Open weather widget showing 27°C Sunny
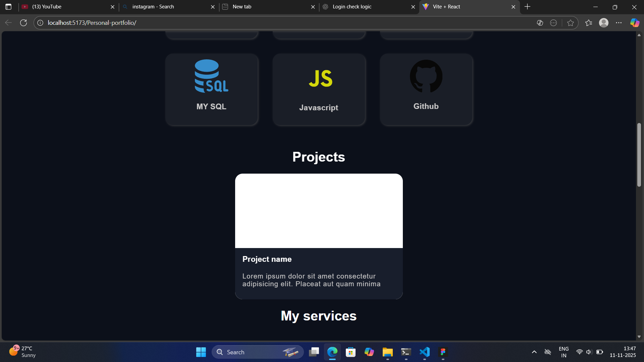 [22, 352]
